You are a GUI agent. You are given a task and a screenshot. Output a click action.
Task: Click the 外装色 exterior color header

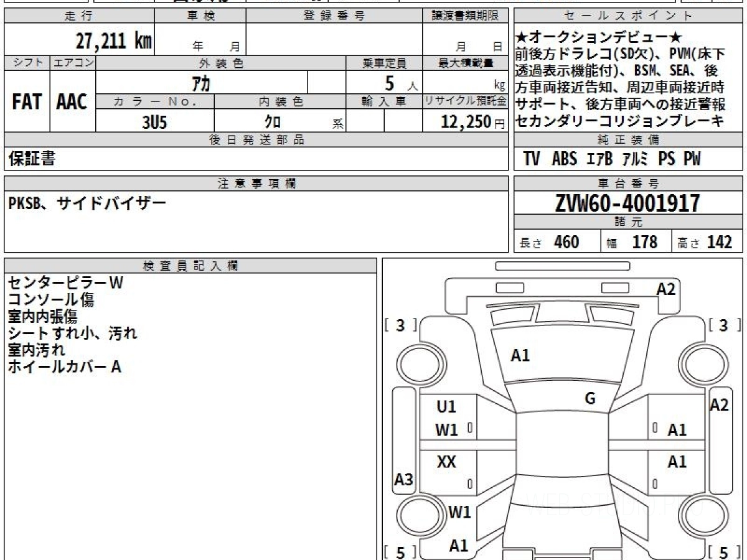[221, 63]
